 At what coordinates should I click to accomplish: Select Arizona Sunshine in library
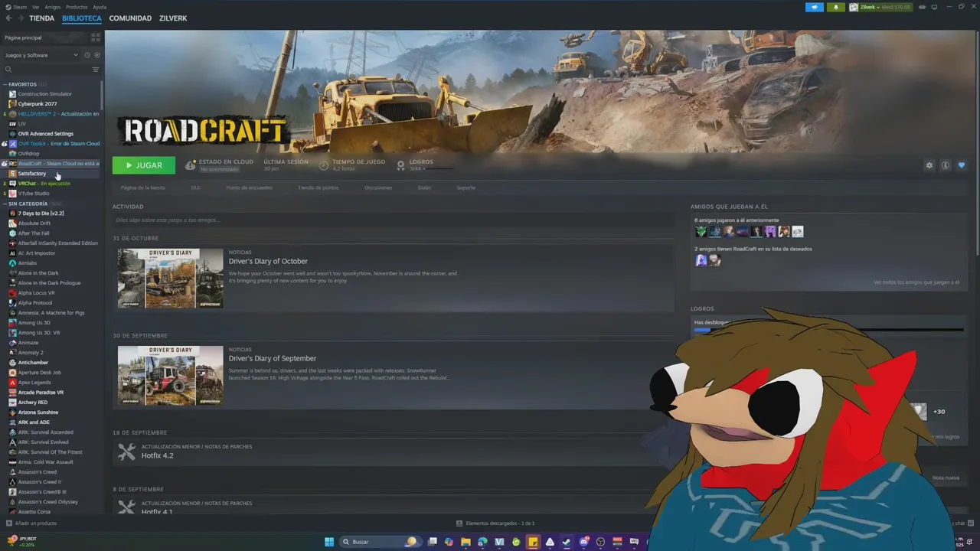click(x=51, y=412)
